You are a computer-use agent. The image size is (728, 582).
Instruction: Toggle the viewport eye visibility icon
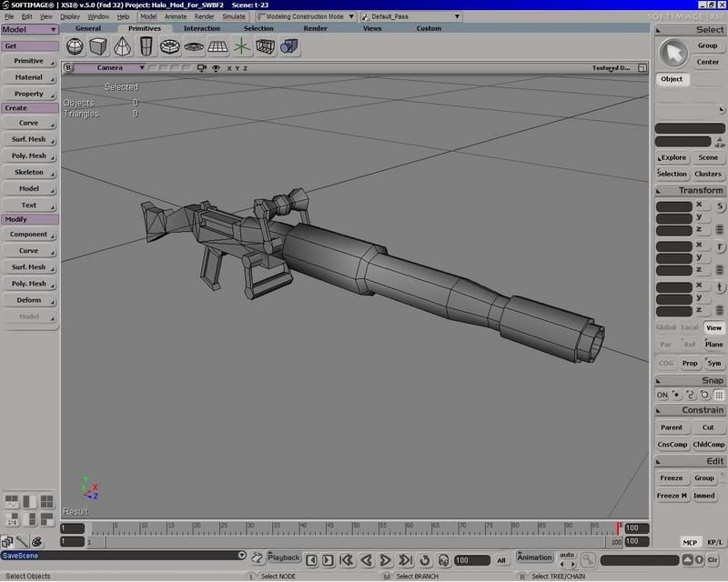[x=216, y=68]
